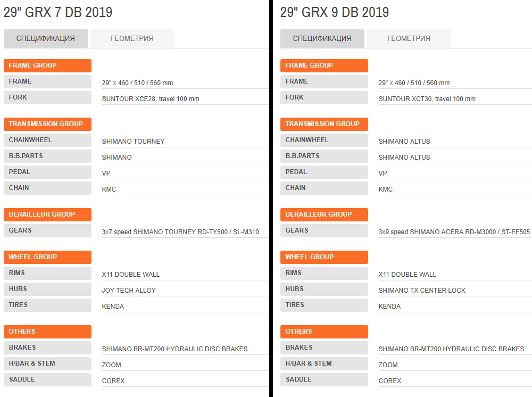Click ZOOM H/BAR & STEM value in GRX 7

111,365
